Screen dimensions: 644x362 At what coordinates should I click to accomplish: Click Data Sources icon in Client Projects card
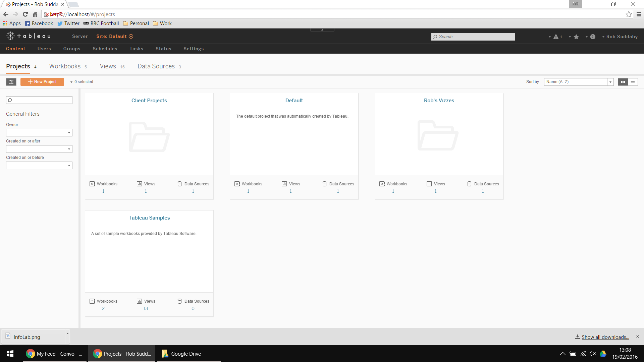pos(180,184)
